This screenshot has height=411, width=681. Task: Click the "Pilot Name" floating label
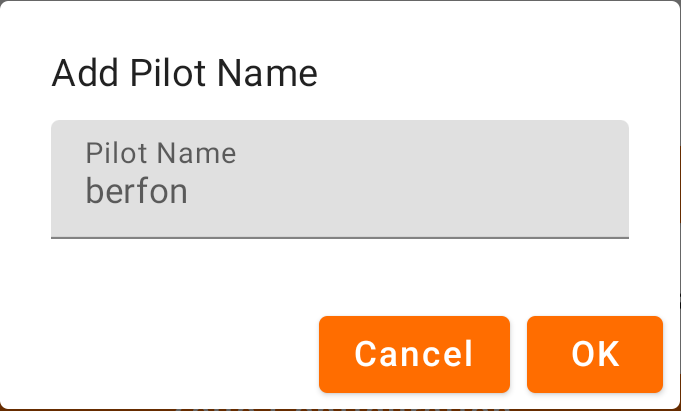point(161,153)
